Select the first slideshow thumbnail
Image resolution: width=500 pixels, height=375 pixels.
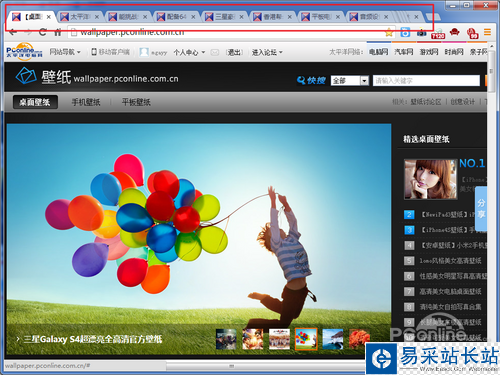click(226, 339)
